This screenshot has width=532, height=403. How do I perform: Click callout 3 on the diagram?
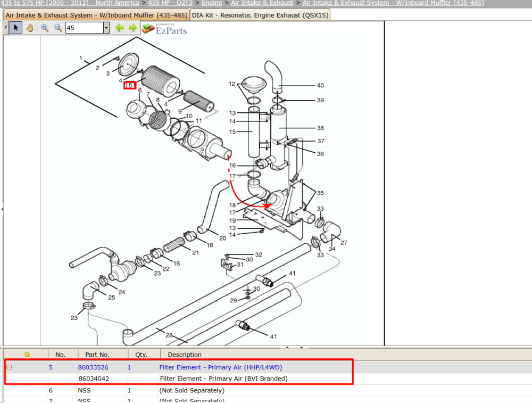pyautogui.click(x=108, y=73)
